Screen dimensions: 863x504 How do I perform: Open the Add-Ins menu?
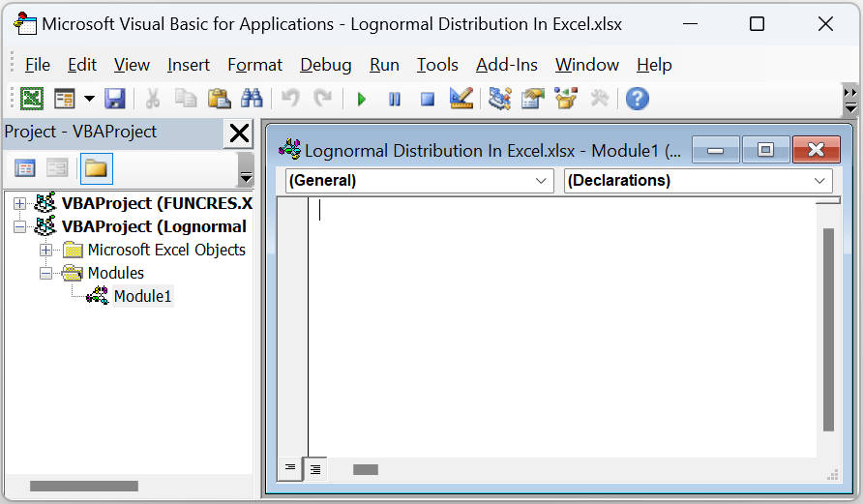click(506, 65)
